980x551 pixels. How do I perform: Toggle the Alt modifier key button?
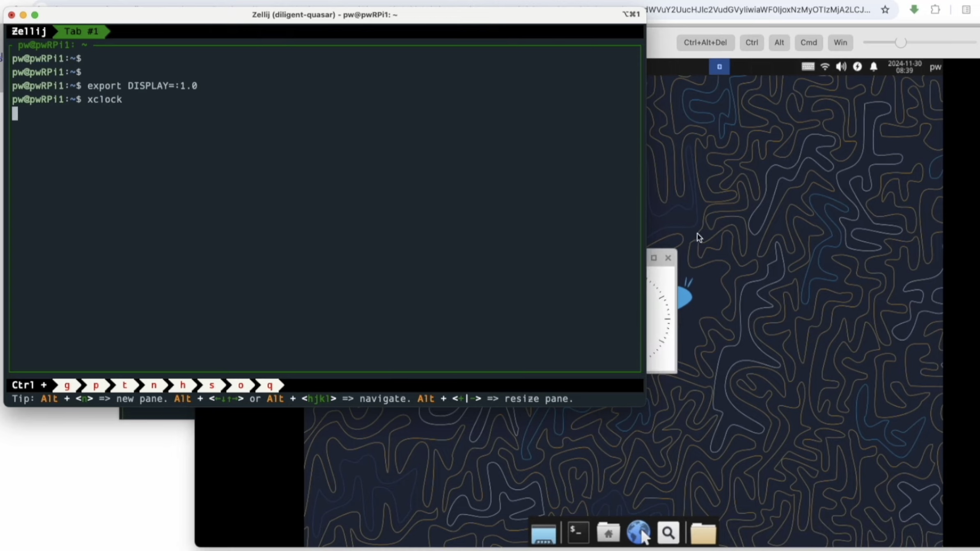coord(779,42)
